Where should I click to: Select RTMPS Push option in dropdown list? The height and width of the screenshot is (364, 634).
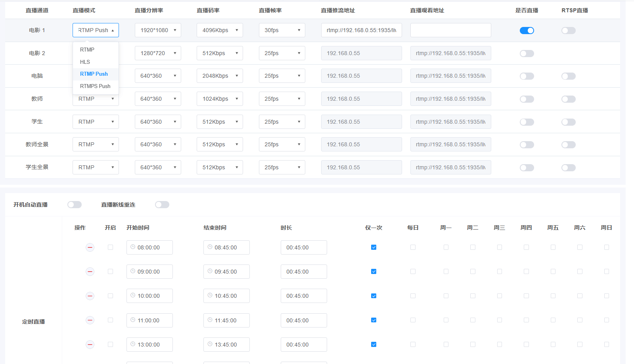coord(96,86)
